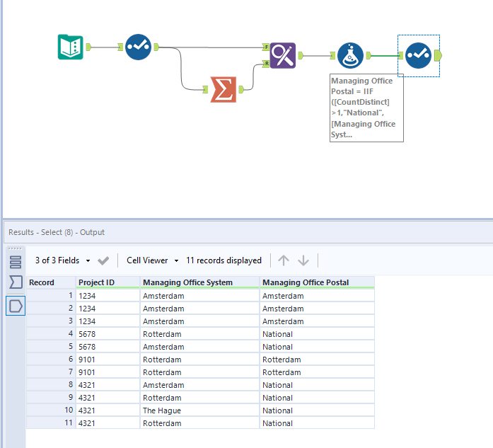Select record 7 Rotterdam postal cell
493x448 pixels.
(x=317, y=372)
